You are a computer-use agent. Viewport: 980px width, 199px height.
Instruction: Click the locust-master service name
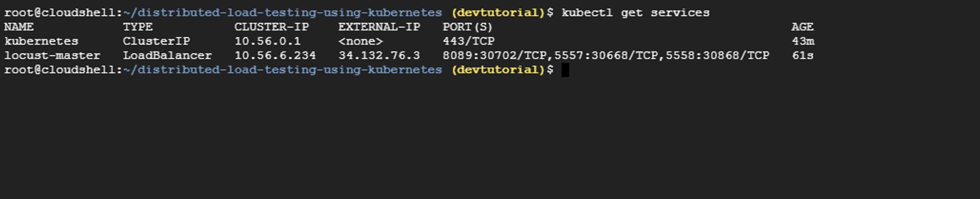point(52,56)
